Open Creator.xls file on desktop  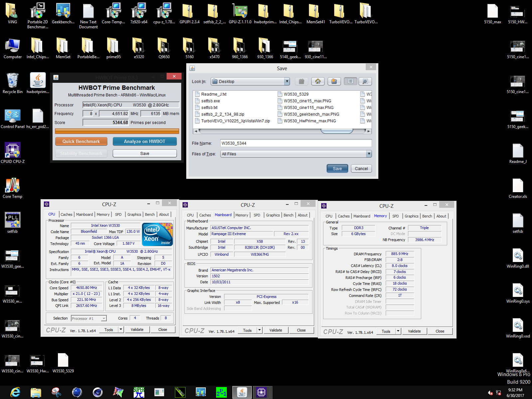[518, 188]
